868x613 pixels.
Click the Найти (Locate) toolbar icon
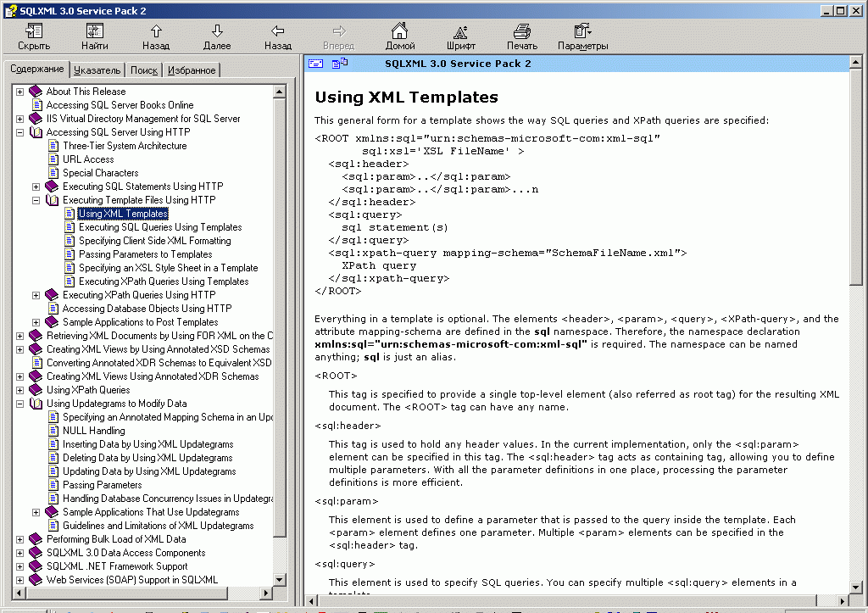pyautogui.click(x=95, y=31)
